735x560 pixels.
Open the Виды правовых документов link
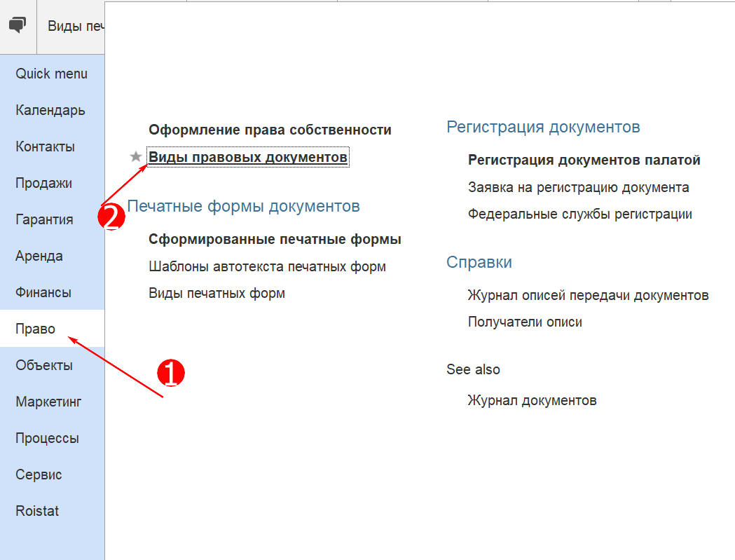(247, 157)
